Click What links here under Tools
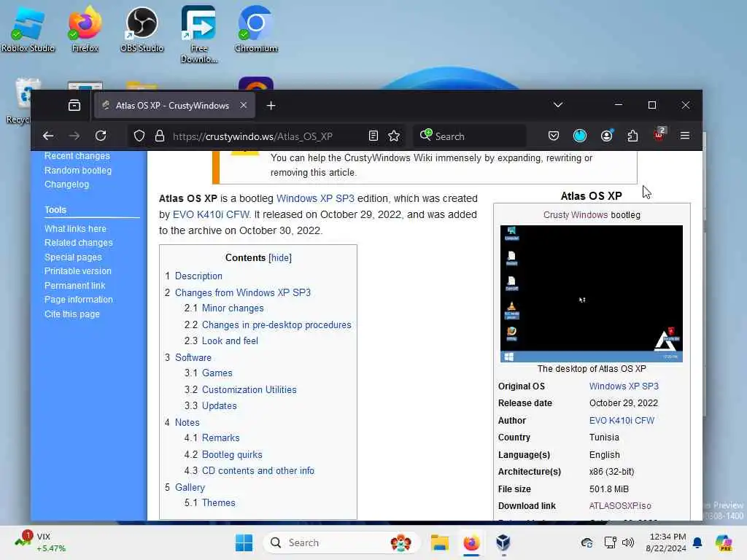Screen dimensions: 747x560 pyautogui.click(x=75, y=228)
